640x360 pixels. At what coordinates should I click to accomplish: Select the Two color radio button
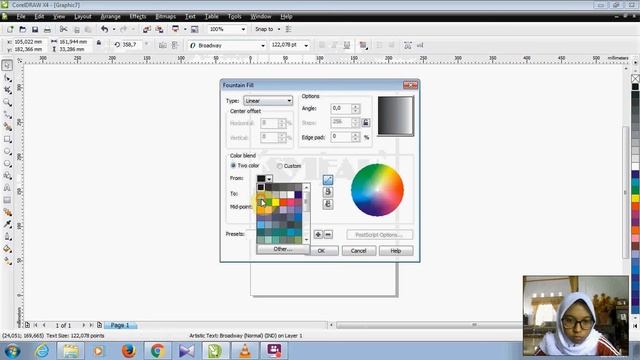[x=233, y=165]
